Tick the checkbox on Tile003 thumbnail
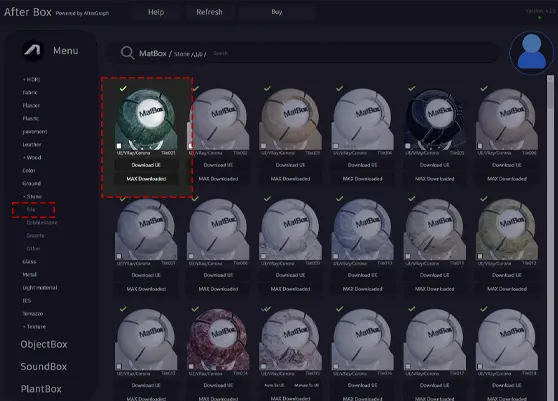Image resolution: width=558 pixels, height=401 pixels. (x=263, y=146)
